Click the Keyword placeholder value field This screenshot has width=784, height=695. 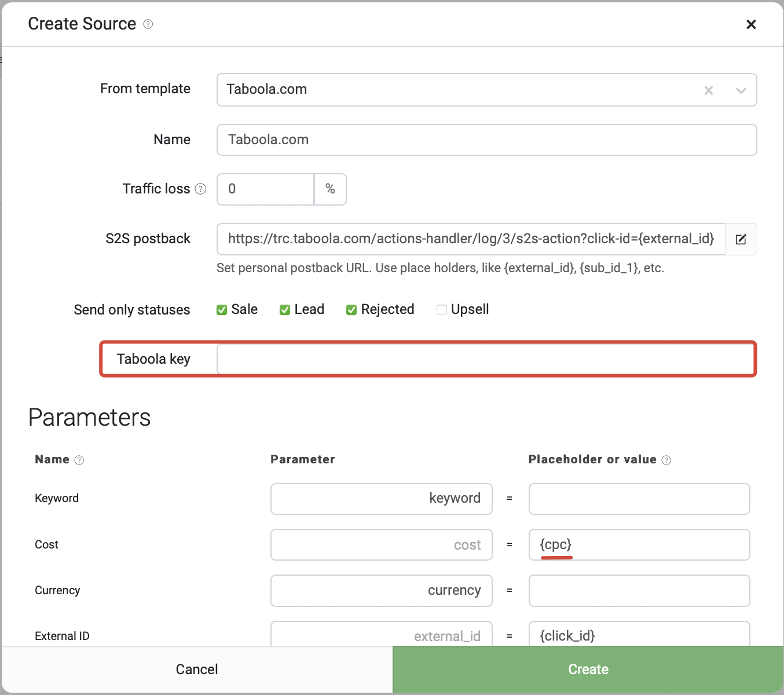point(639,499)
